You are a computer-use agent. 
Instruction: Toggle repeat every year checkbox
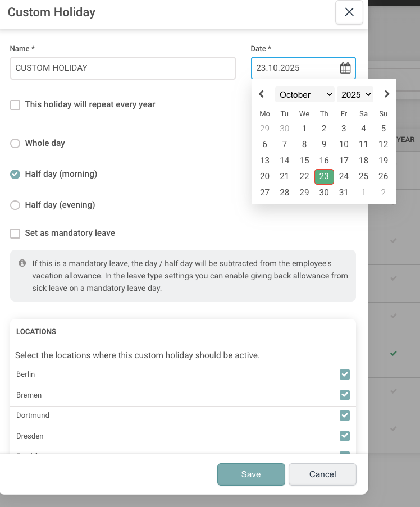pyautogui.click(x=15, y=105)
